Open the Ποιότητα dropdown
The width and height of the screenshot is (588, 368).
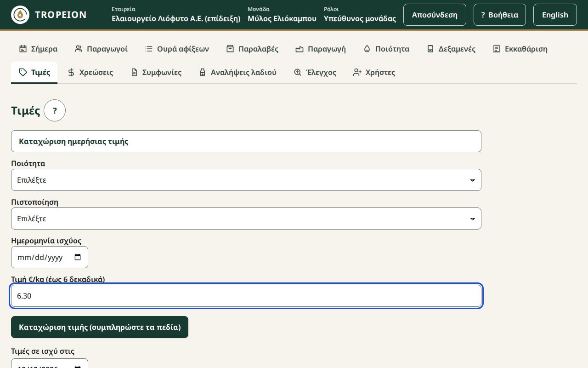click(246, 180)
